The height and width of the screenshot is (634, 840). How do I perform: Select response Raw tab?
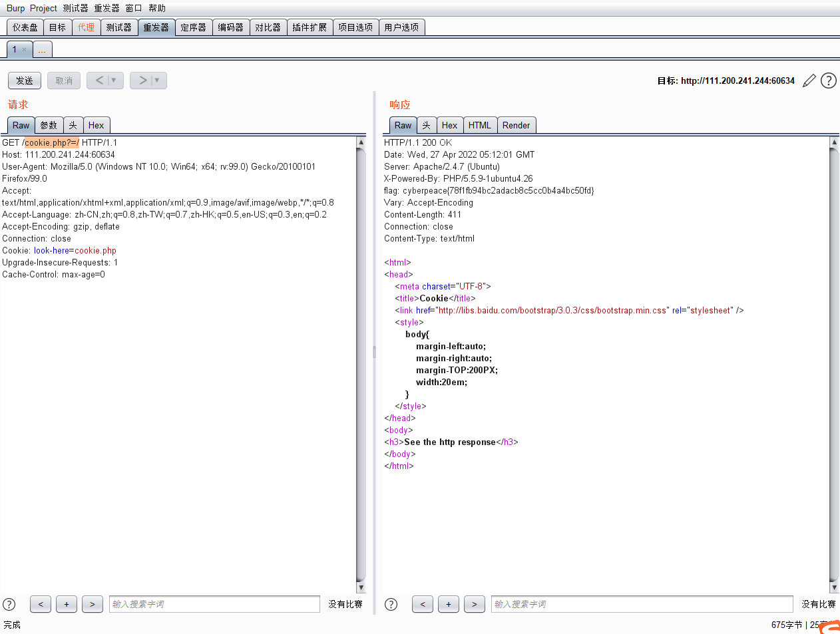click(x=403, y=125)
